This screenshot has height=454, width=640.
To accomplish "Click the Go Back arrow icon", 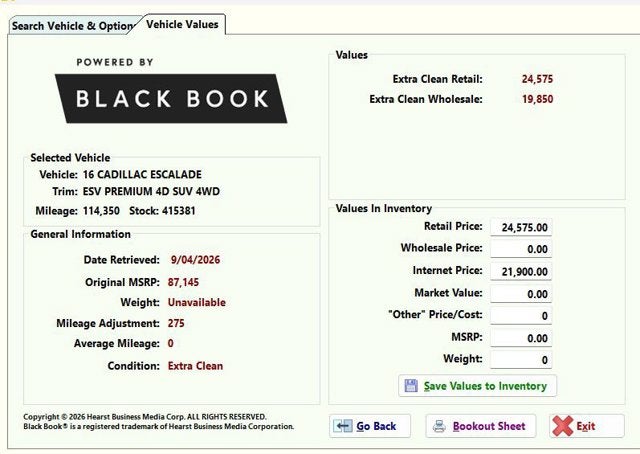I will pos(342,426).
